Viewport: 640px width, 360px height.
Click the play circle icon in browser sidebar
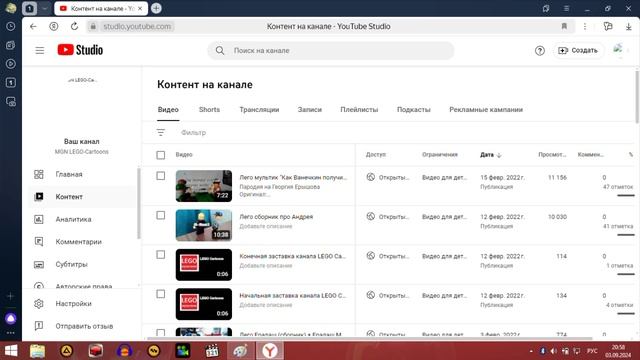coord(11,64)
